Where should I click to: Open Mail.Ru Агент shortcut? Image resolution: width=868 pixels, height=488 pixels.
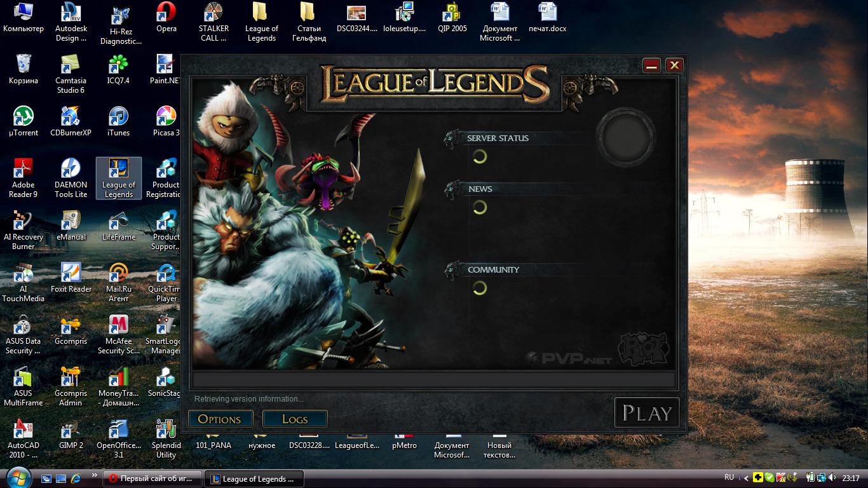[x=118, y=283]
